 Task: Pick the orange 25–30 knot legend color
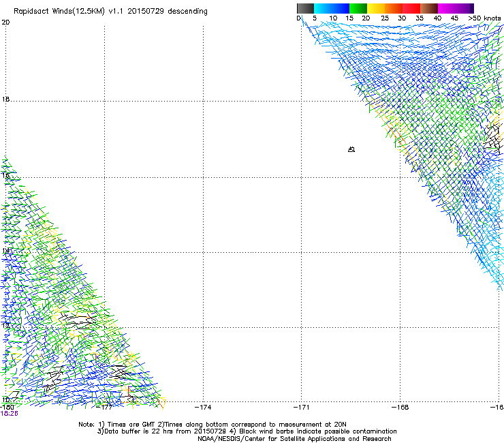(394, 8)
